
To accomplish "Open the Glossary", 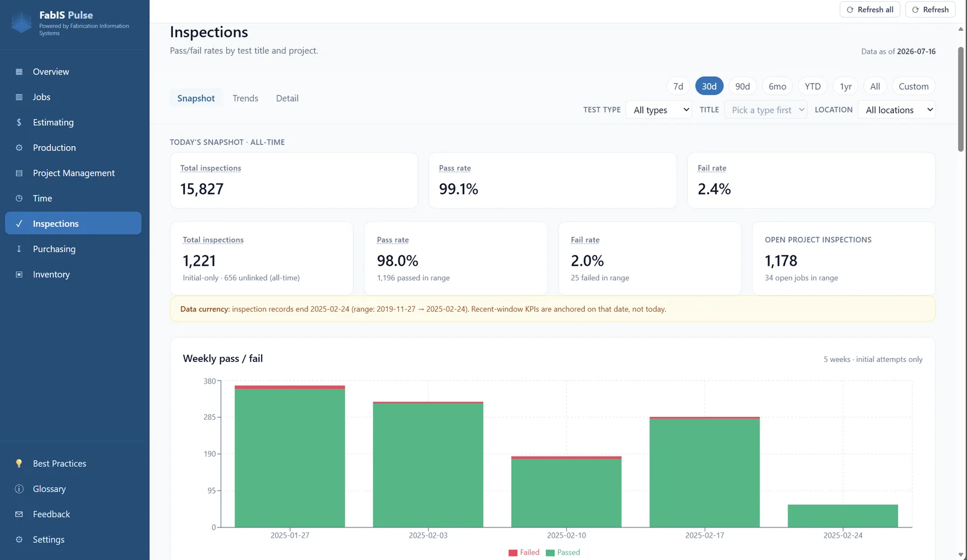I will 73,489.
